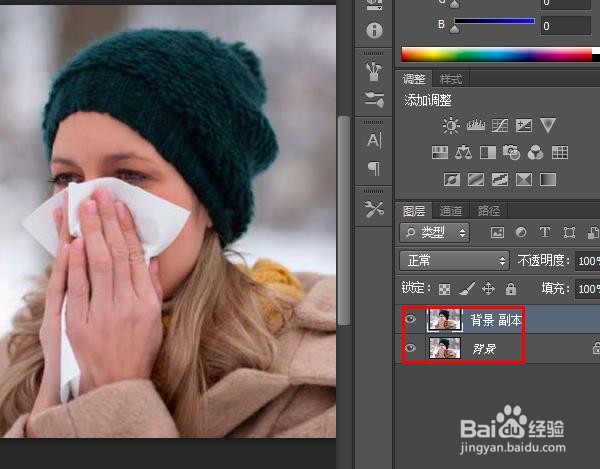
Task: Add a Levels adjustment
Action: point(476,125)
